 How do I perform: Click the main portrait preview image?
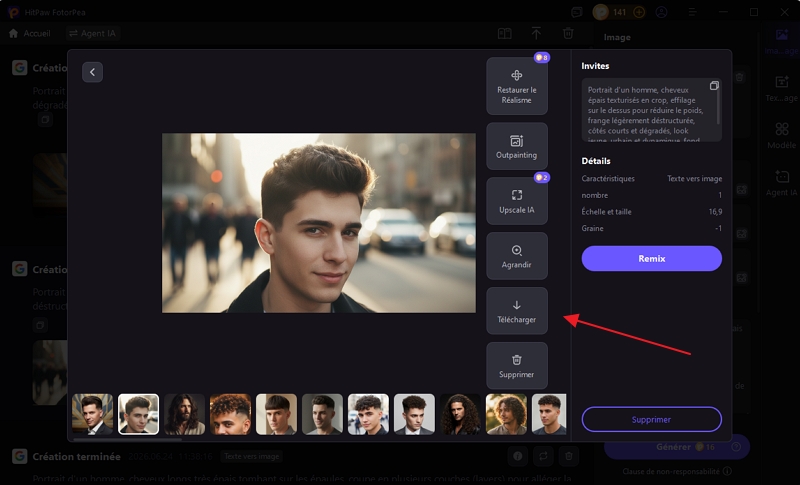pos(319,223)
